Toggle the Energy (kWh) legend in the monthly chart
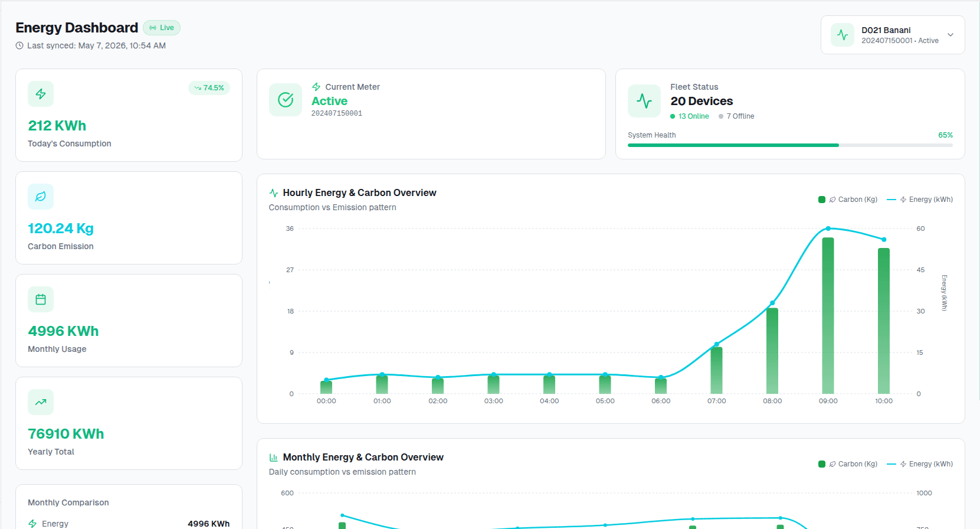Viewport: 980px width, 529px height. click(920, 464)
